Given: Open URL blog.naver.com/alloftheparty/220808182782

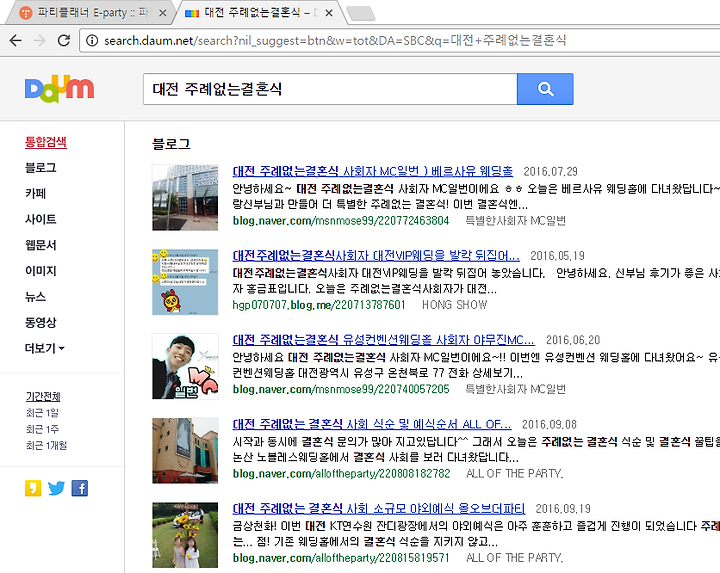Looking at the screenshot, I should [x=341, y=473].
